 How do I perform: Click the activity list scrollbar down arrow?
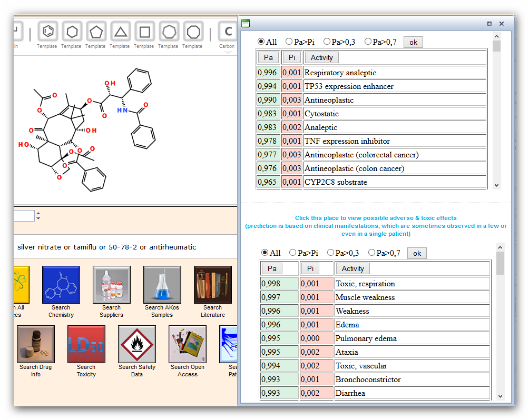pyautogui.click(x=496, y=185)
